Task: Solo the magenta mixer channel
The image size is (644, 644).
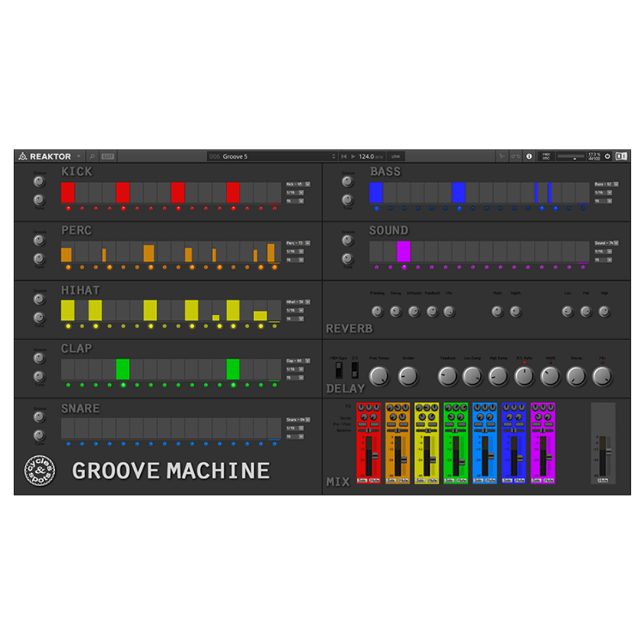Action: [x=536, y=480]
